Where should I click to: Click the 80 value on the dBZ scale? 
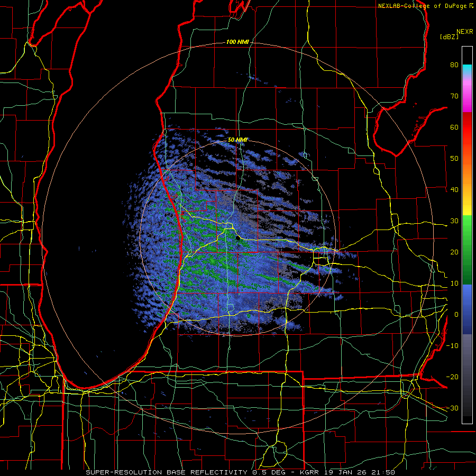click(454, 65)
